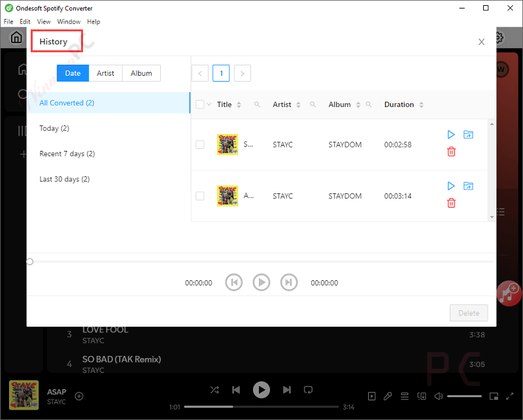
Task: Click red add-music floating button
Action: click(509, 293)
